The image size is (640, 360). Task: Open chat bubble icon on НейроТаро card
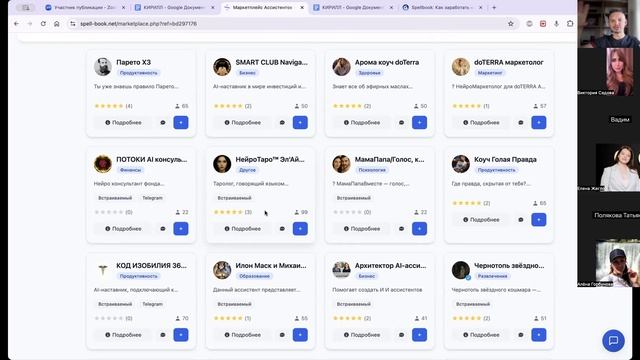tap(282, 229)
